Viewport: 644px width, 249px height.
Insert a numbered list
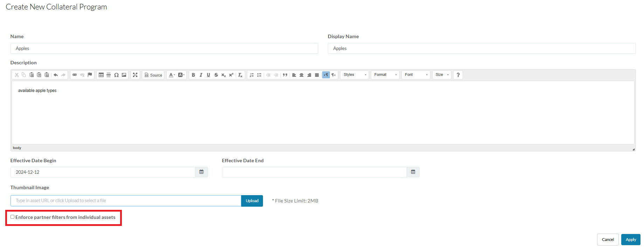pyautogui.click(x=252, y=75)
